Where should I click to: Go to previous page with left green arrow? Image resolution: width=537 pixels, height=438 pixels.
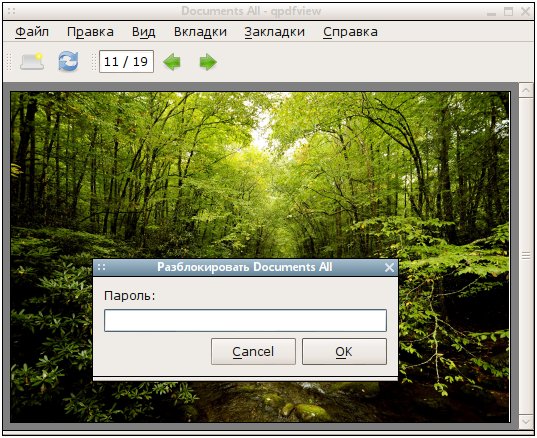(172, 62)
